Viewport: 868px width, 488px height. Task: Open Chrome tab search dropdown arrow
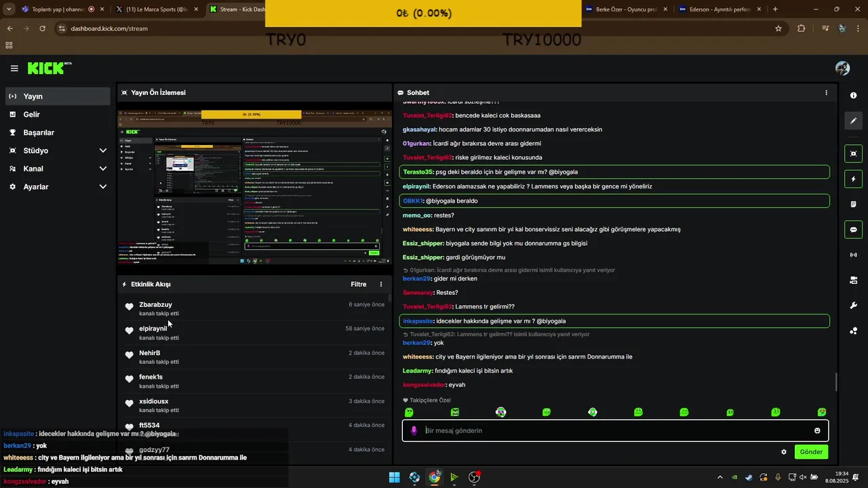[9, 9]
